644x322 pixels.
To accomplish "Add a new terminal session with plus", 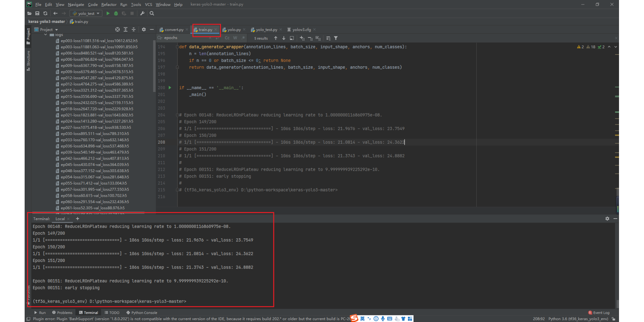I will click(x=78, y=219).
